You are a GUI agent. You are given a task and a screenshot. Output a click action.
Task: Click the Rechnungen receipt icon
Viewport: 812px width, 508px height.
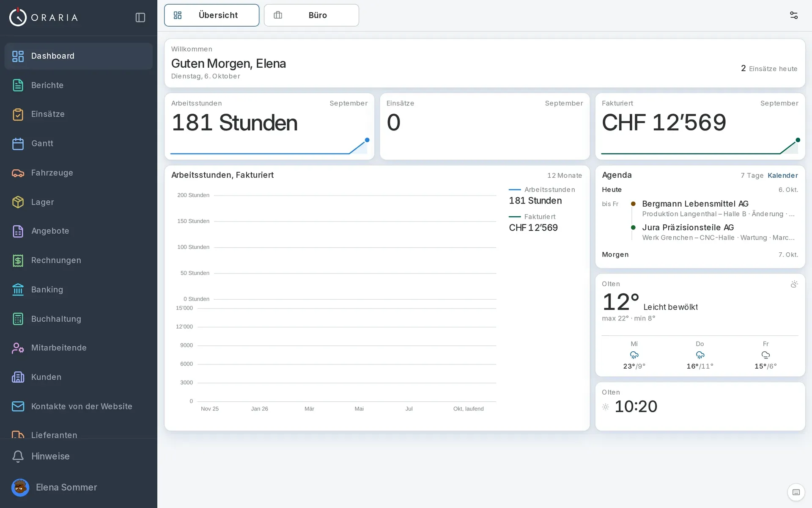coord(18,260)
